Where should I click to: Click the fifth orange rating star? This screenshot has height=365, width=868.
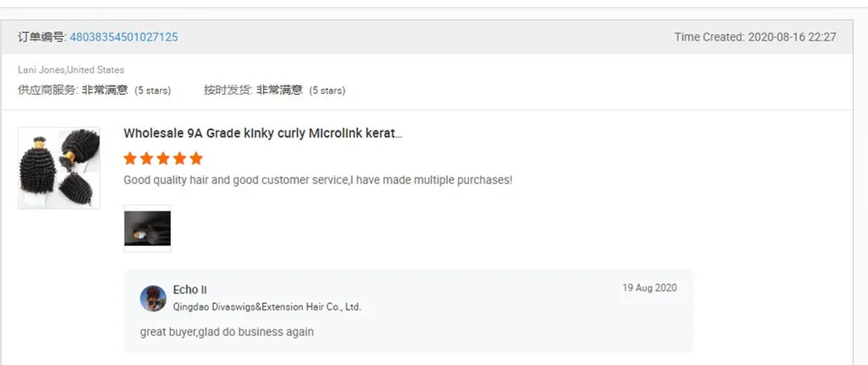pos(196,159)
